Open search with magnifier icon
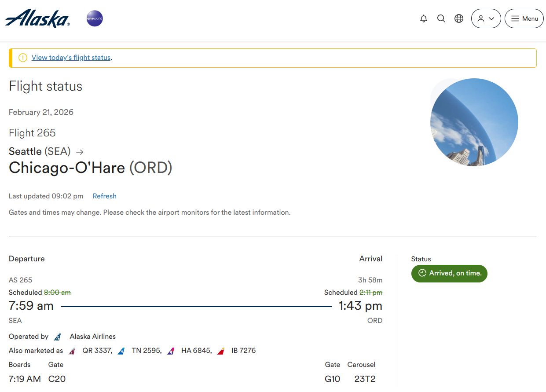The image size is (546, 392). click(441, 19)
